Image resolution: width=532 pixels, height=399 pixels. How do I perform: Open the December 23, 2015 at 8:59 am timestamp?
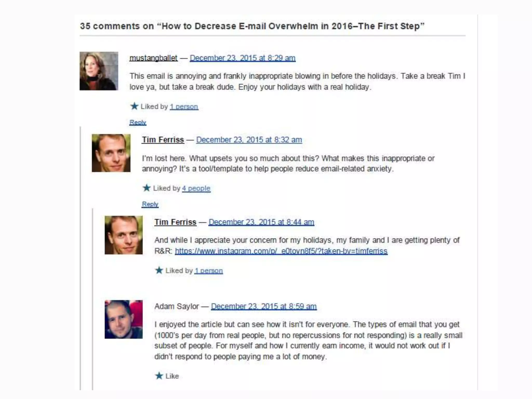264,306
